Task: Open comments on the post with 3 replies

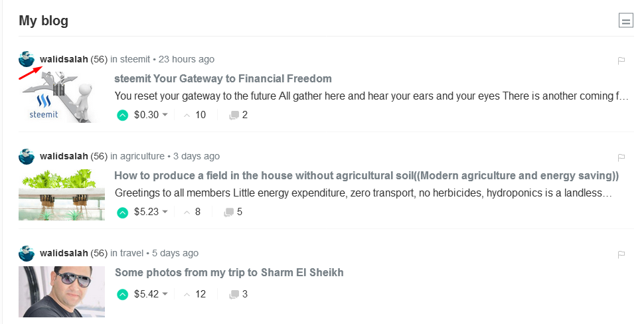Action: 238,294
